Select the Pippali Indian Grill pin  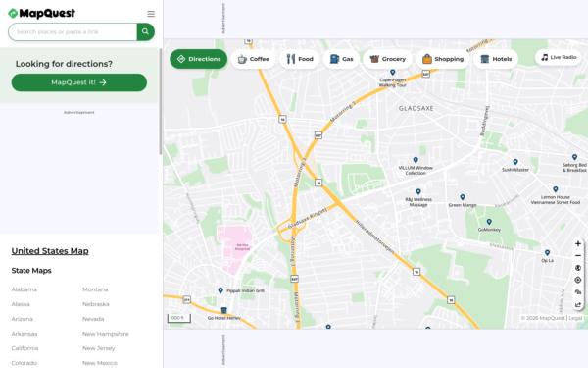pyautogui.click(x=220, y=290)
